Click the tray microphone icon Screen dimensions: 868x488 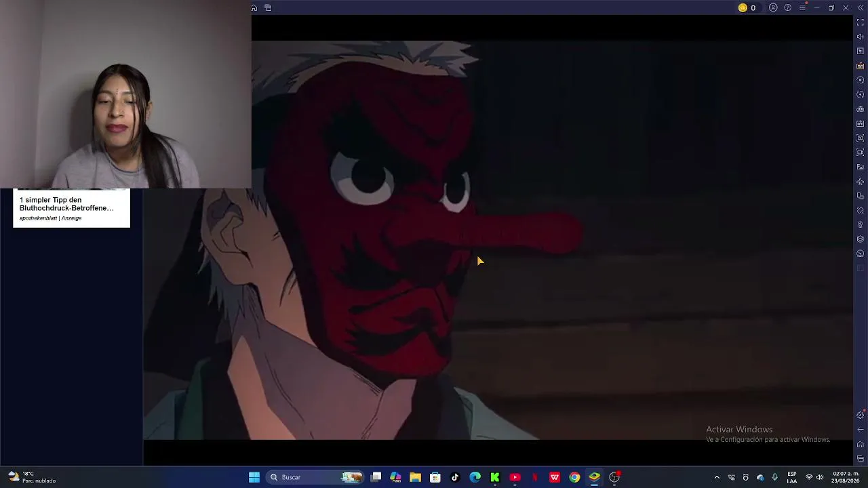[774, 477]
